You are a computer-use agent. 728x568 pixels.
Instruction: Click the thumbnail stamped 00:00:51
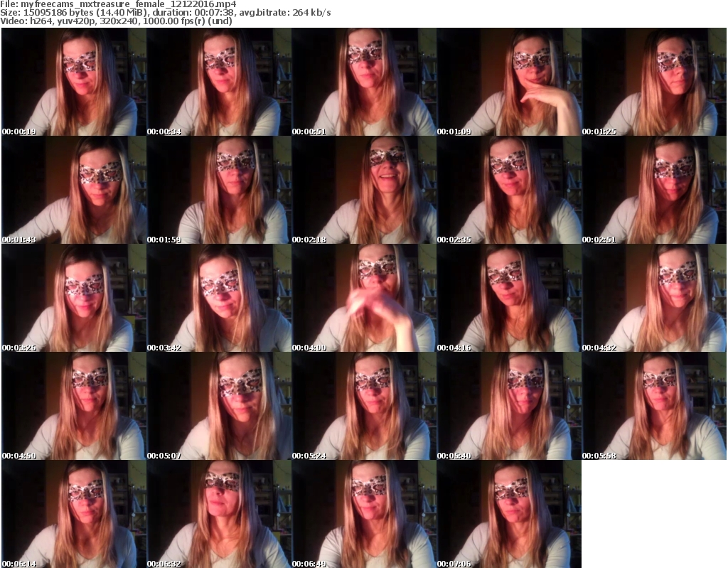point(364,82)
